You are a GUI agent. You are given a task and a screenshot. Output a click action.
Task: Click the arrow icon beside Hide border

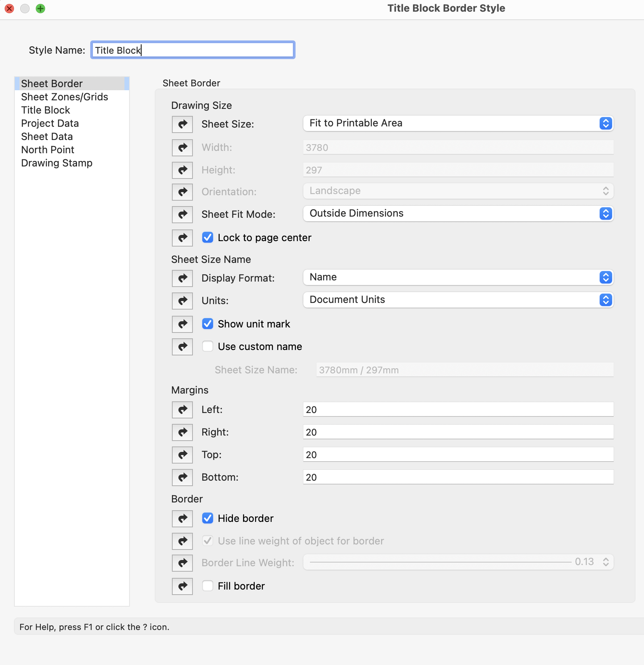pyautogui.click(x=182, y=519)
